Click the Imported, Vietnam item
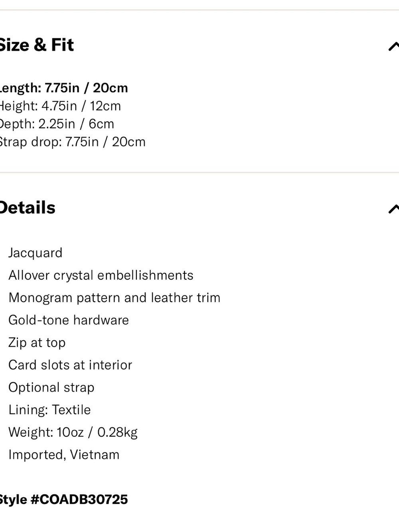Image resolution: width=399 pixels, height=532 pixels. point(64,455)
